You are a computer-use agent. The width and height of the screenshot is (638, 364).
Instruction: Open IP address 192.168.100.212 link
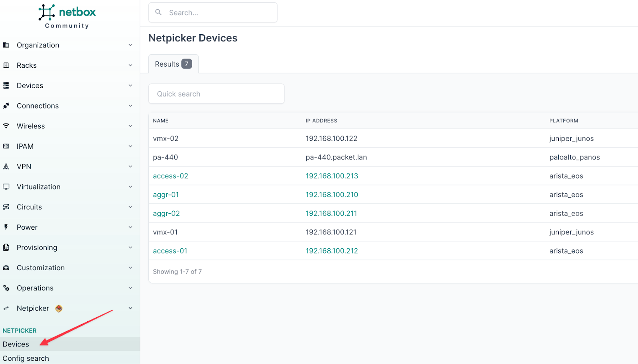[332, 251]
